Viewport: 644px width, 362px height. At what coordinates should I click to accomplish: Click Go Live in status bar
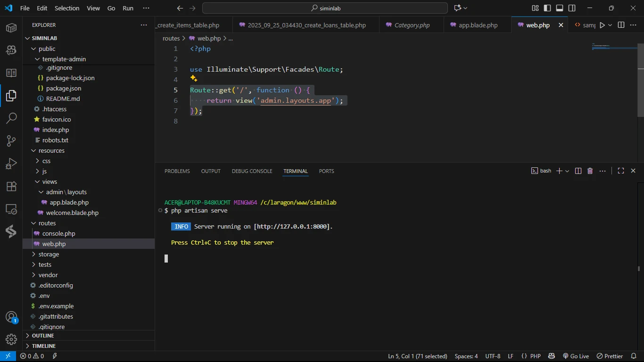pyautogui.click(x=576, y=356)
